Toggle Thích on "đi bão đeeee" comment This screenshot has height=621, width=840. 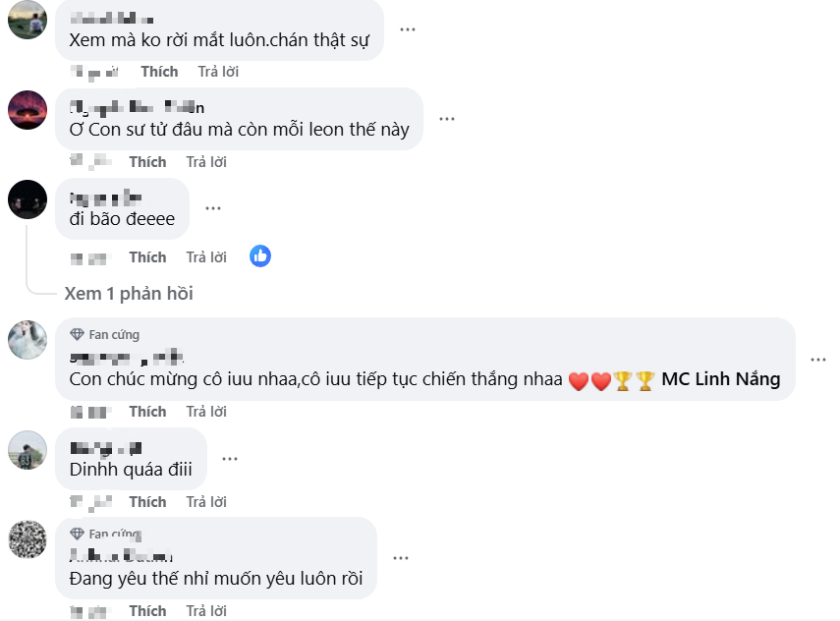[147, 257]
